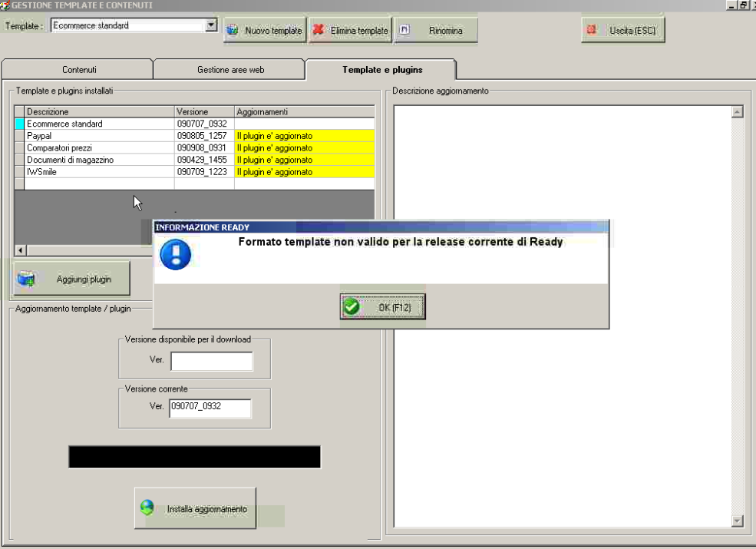Click the description pane scroll down arrow

(x=737, y=521)
